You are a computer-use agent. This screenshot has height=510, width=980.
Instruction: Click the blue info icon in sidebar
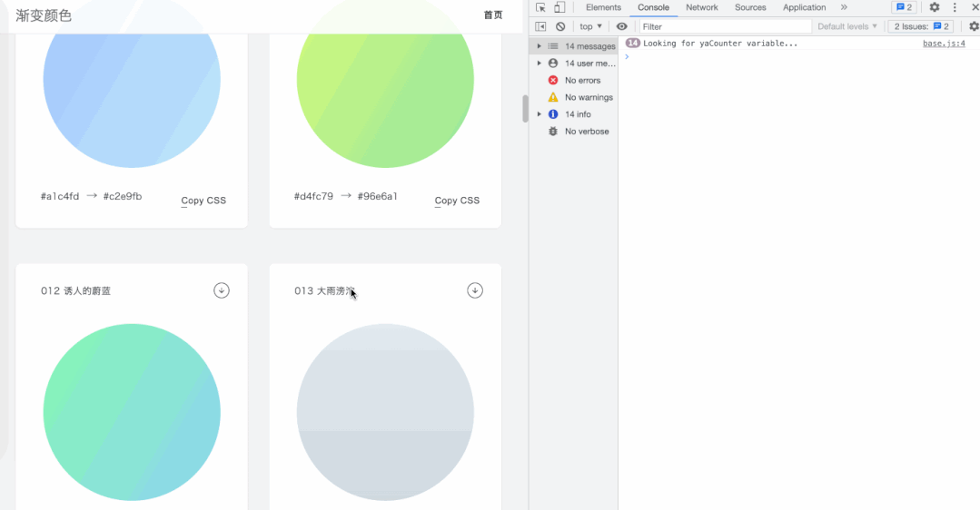553,114
